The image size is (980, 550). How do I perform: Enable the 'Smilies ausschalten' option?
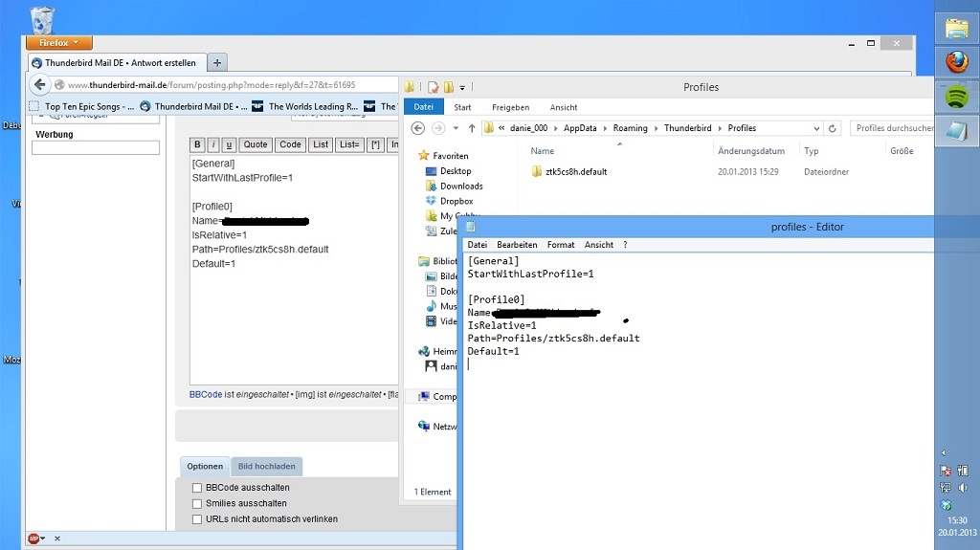click(197, 503)
